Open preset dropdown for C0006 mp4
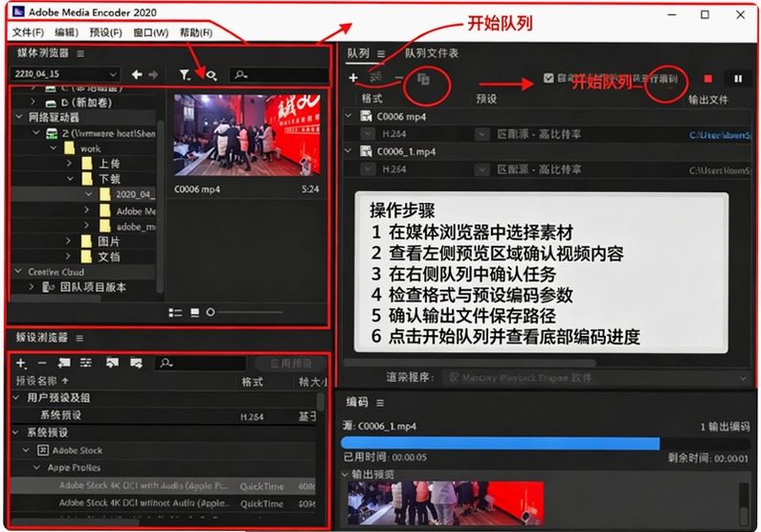This screenshot has width=761, height=532. tap(481, 134)
